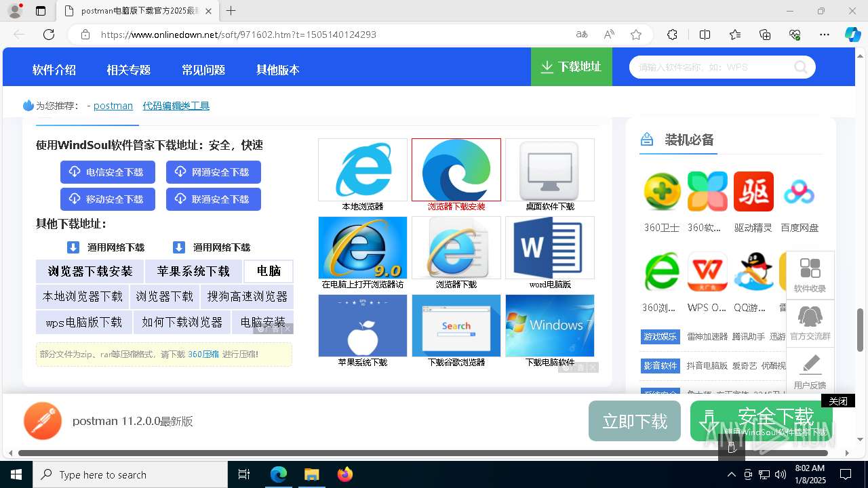Viewport: 868px width, 488px height.
Task: Open the 用户反馈 side panel item
Action: [810, 371]
